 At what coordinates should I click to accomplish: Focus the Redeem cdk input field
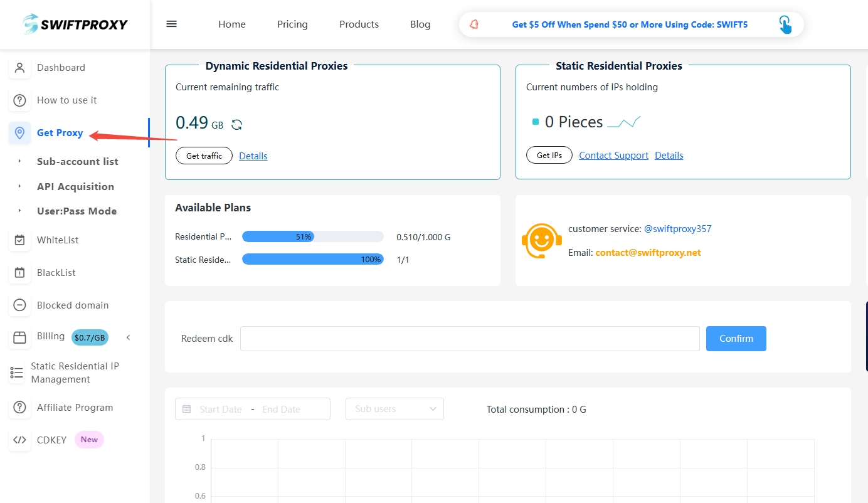(470, 339)
